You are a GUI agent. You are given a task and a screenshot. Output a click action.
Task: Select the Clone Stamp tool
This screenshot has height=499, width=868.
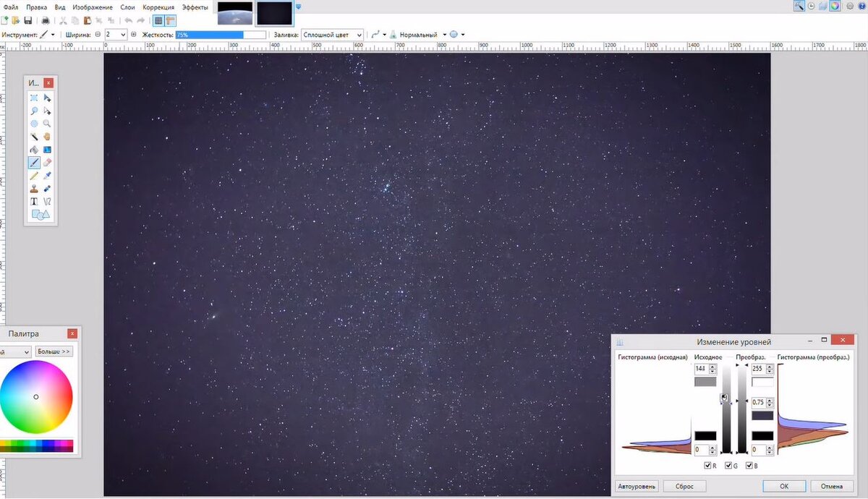34,189
